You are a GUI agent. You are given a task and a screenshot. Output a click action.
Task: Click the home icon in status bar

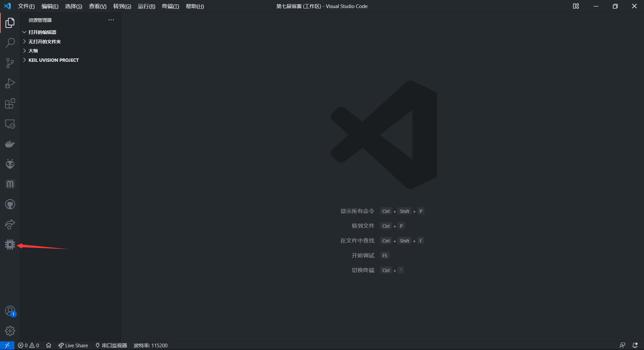coord(49,345)
